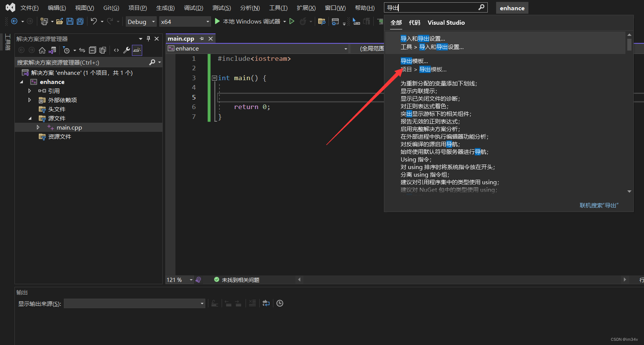Open the 调试(D) menu
The height and width of the screenshot is (345, 644).
194,8
